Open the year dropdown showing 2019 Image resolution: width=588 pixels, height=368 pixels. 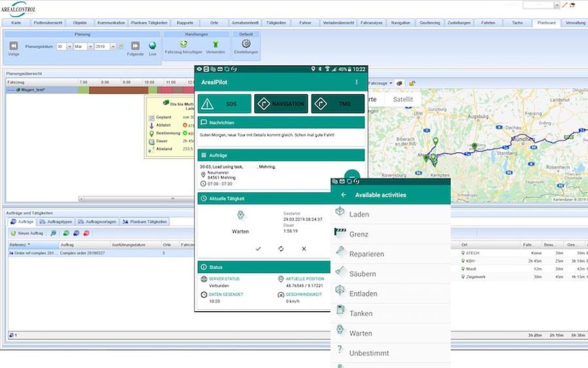pos(113,46)
